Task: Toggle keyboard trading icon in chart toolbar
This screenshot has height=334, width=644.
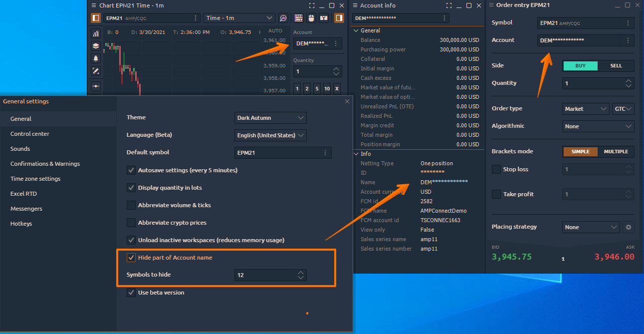Action: (x=299, y=18)
